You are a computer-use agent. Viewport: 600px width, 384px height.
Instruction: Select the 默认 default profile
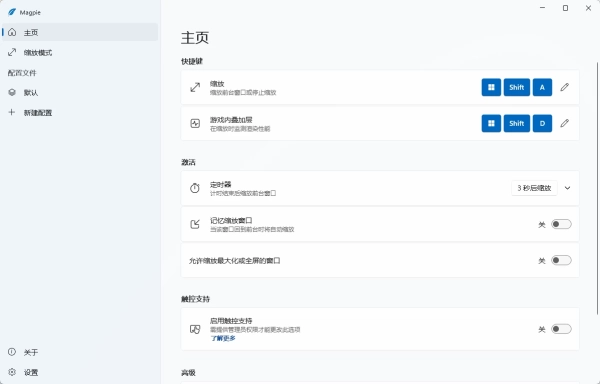pos(80,93)
